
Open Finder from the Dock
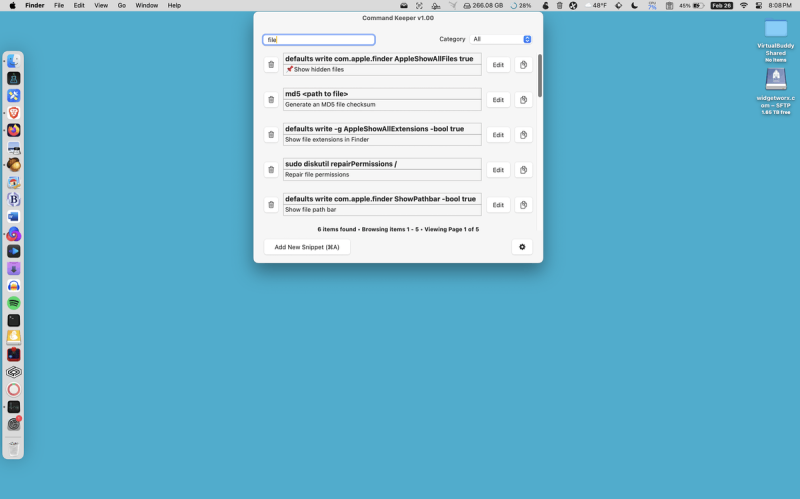14,61
